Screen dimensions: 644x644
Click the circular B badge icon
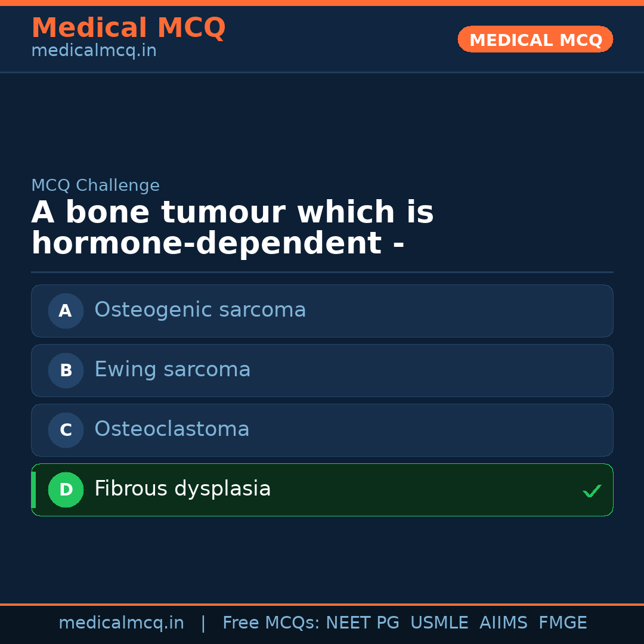point(66,370)
